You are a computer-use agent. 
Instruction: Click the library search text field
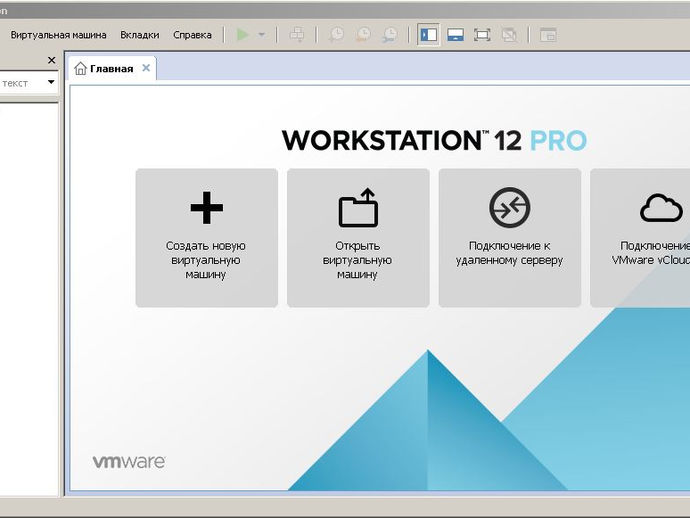point(22,83)
